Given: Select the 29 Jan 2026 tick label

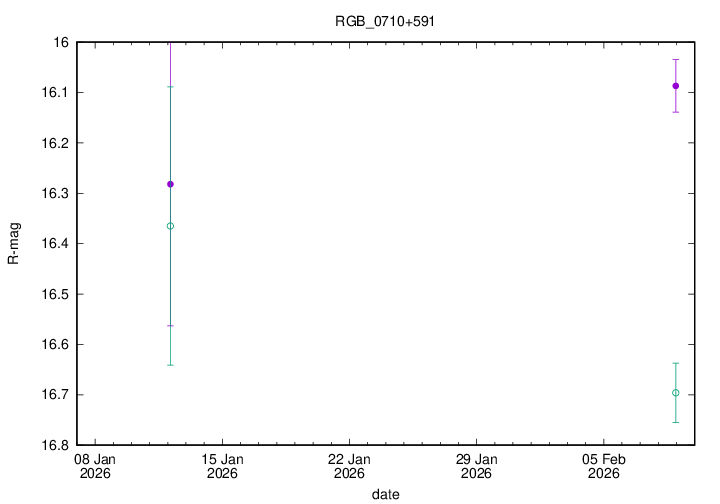Looking at the screenshot, I should [x=476, y=466].
